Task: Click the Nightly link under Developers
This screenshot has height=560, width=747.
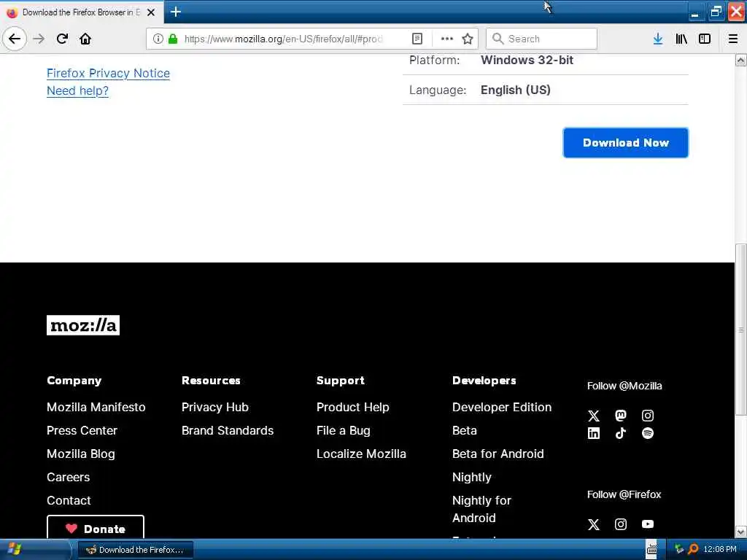Action: tap(472, 477)
